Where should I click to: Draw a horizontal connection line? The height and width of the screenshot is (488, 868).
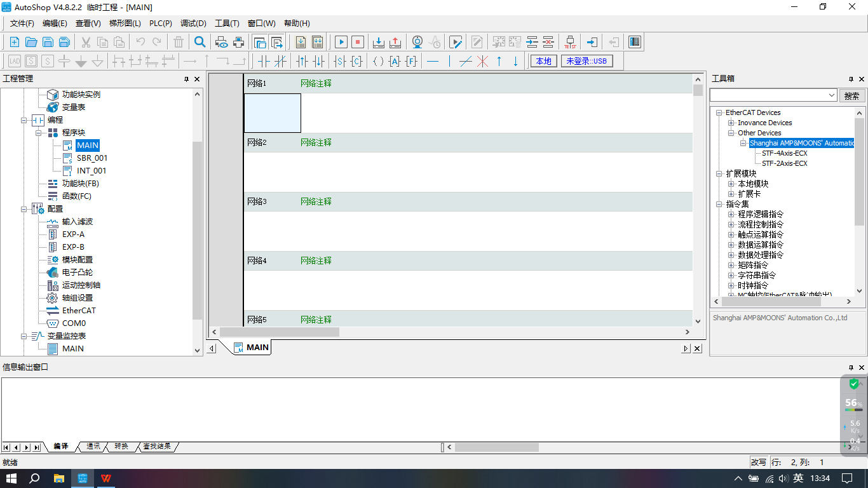point(433,61)
